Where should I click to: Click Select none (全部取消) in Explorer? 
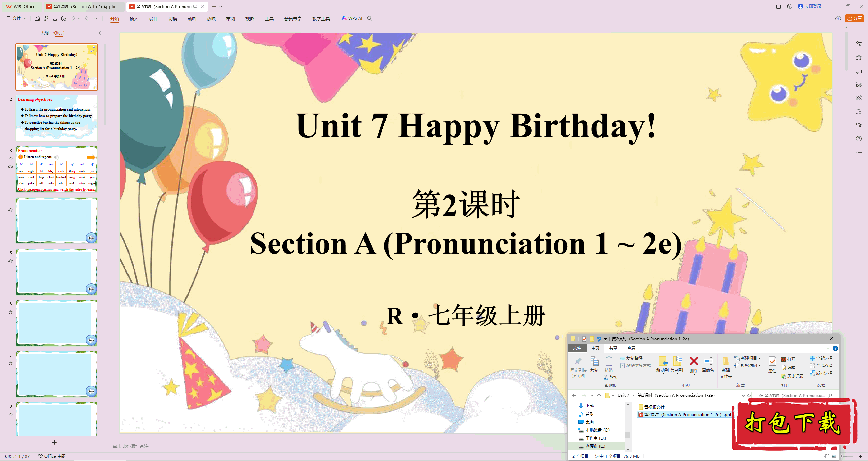(x=821, y=366)
